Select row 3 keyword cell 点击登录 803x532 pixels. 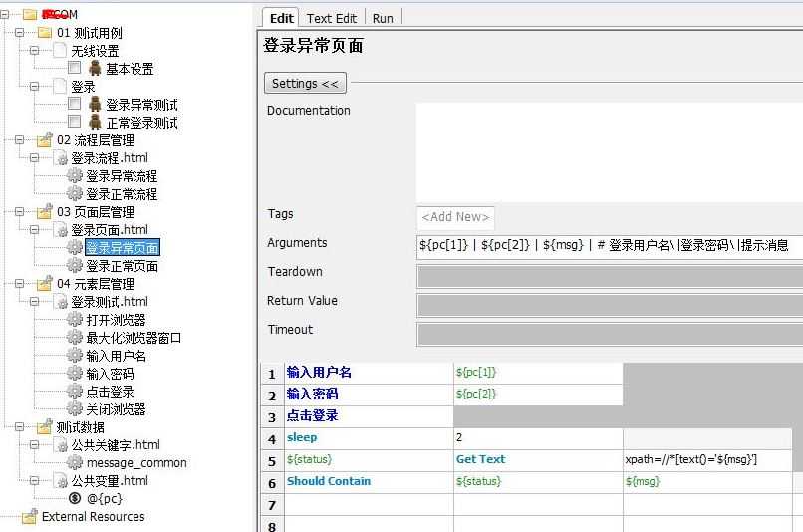(369, 416)
